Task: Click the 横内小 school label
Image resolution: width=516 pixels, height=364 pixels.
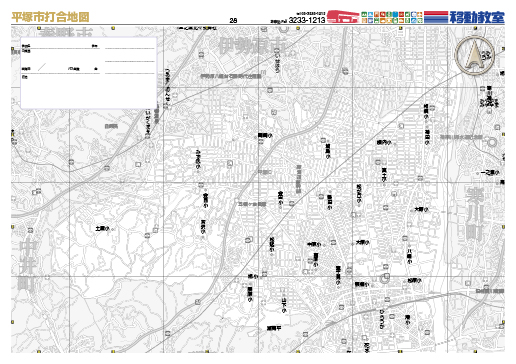Action: tap(384, 143)
